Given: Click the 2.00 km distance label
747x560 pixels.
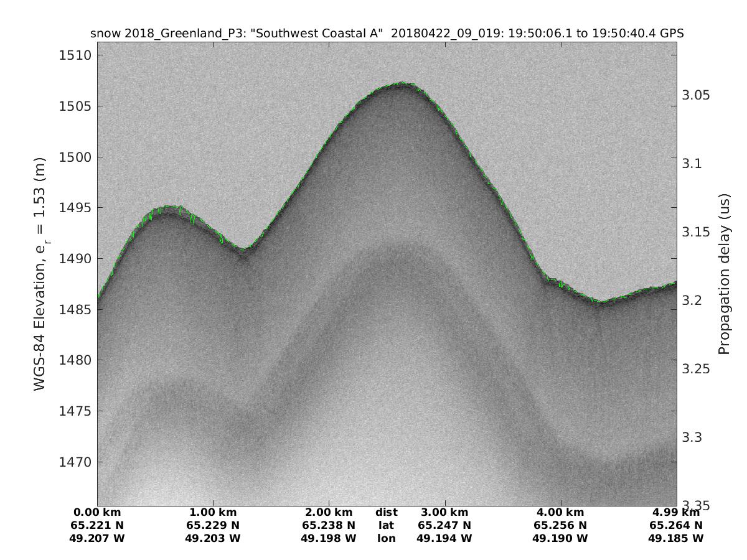Looking at the screenshot, I should click(329, 513).
